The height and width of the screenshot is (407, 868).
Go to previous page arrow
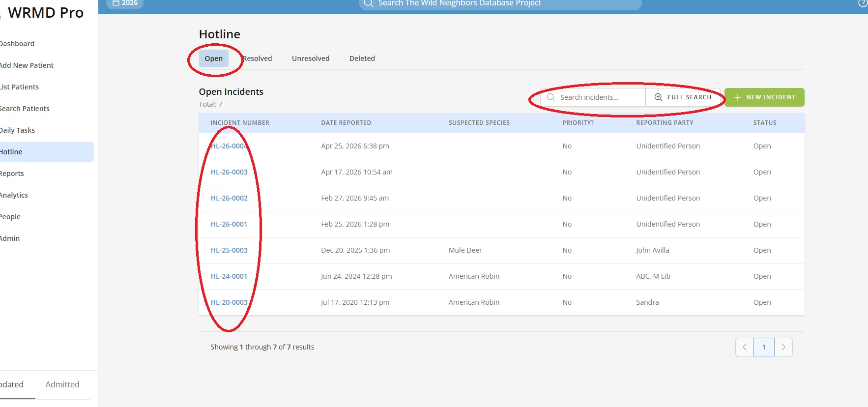point(745,347)
